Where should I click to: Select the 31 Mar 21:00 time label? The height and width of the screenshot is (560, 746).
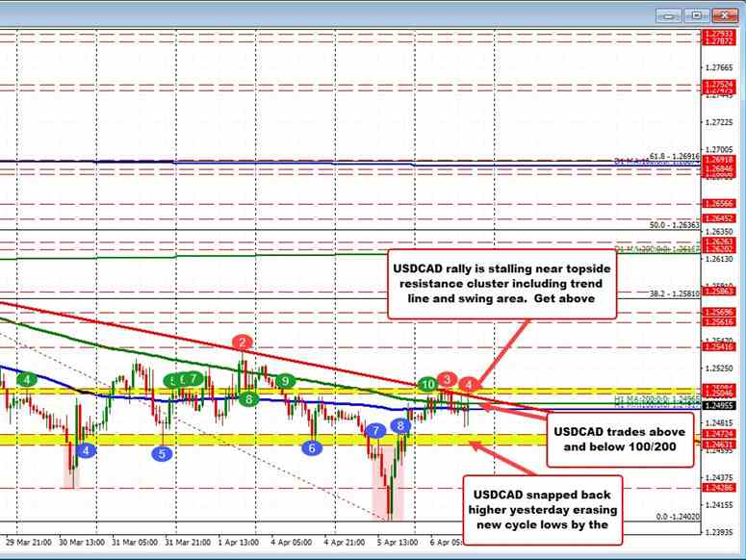[x=188, y=542]
